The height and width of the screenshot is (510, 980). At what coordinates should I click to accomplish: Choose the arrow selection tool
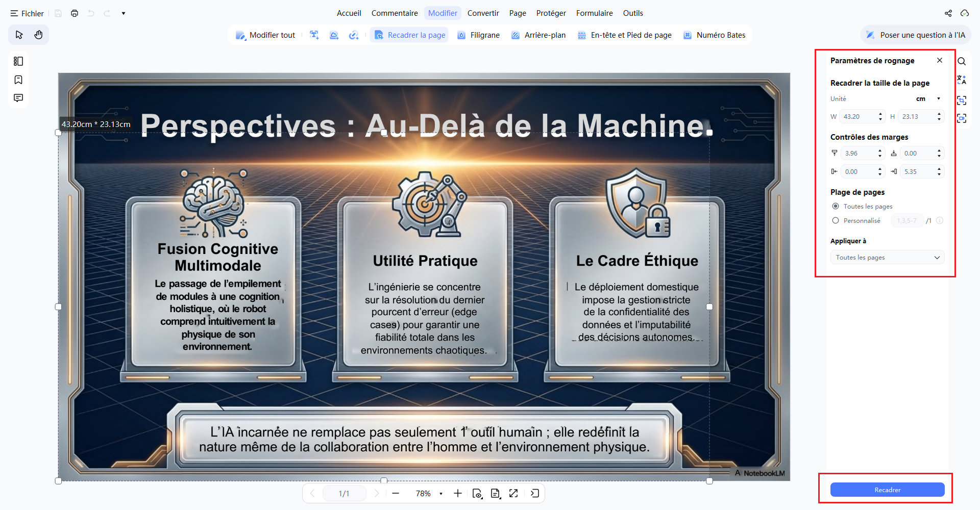pyautogui.click(x=19, y=35)
